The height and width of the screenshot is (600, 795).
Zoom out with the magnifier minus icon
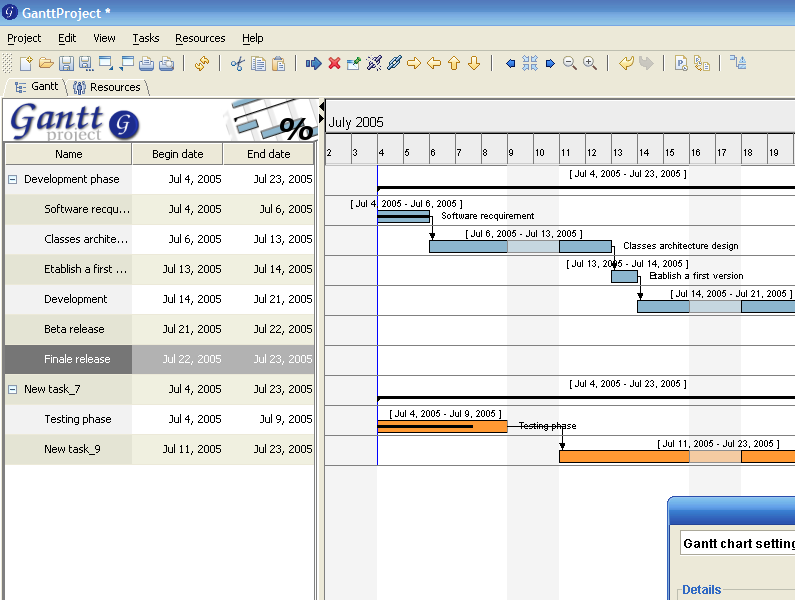[570, 63]
